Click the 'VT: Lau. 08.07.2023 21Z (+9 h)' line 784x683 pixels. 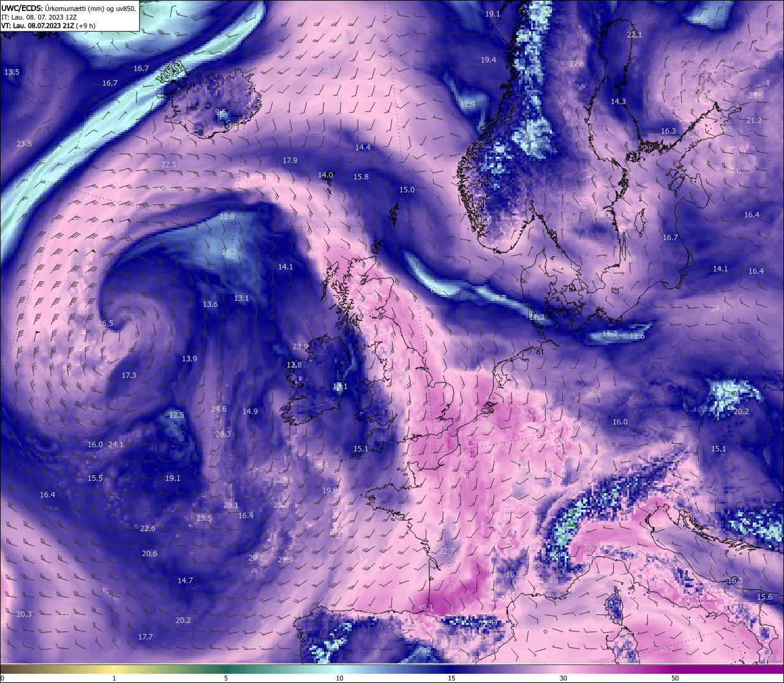[x=48, y=26]
